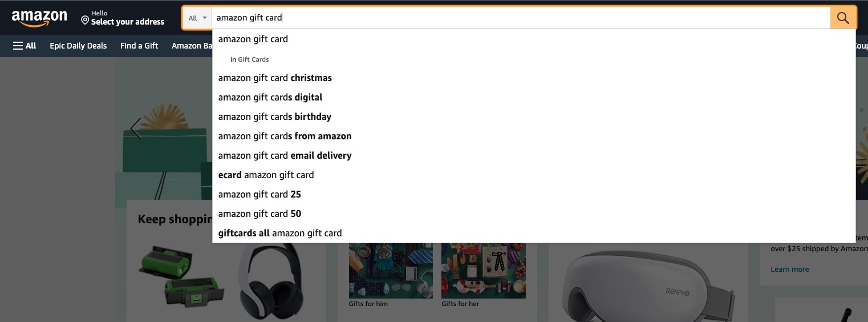Select 'amazon gift card 25' suggestion
868x322 pixels.
coord(259,194)
